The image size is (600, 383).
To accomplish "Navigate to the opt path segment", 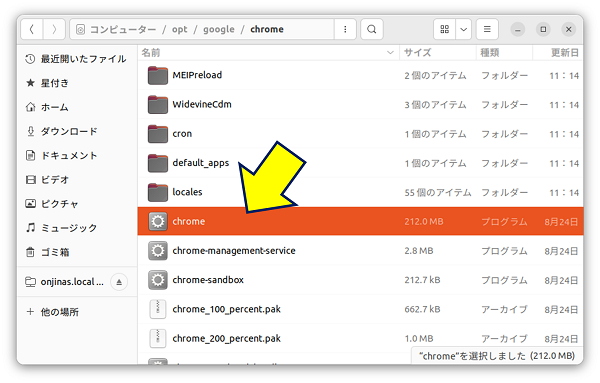I will (x=179, y=29).
